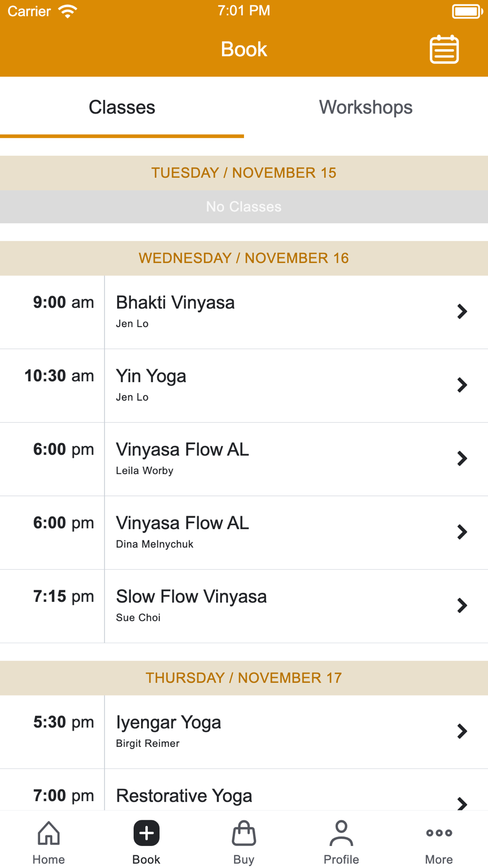Select the Book plus icon
Screen dimensions: 488x868
click(146, 833)
